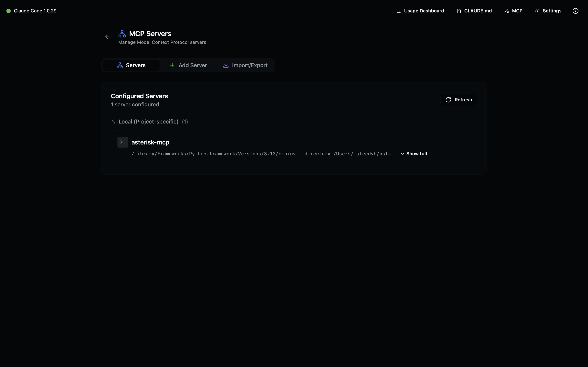Image resolution: width=588 pixels, height=367 pixels.
Task: Click the green Claude Code status dot
Action: (9, 11)
